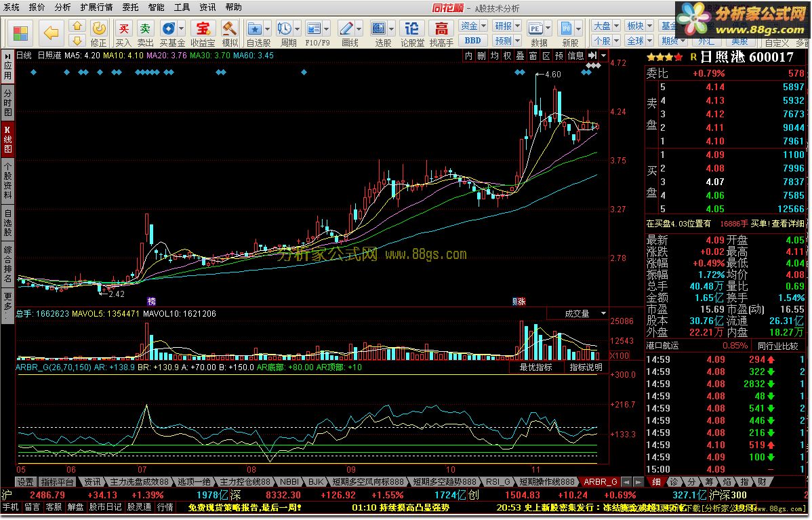Click the 选股 radar icon
Screen dimensions: 812x520
coord(379,28)
